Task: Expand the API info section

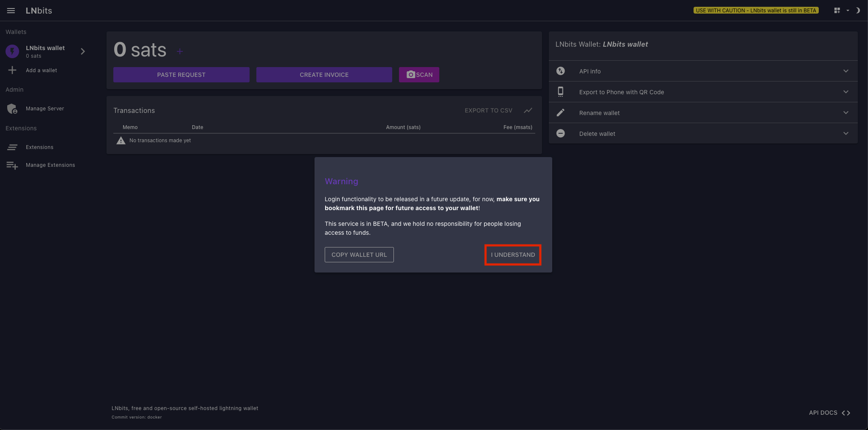Action: pos(846,71)
